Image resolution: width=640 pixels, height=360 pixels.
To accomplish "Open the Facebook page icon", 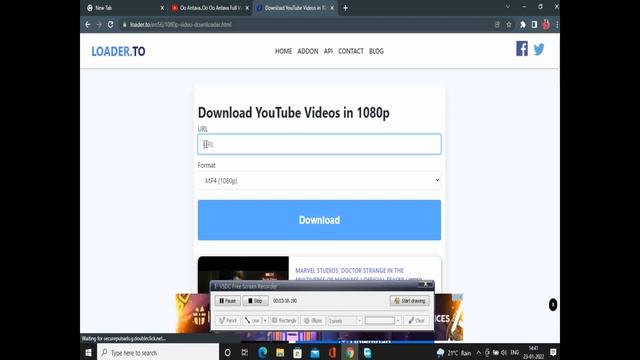I will (522, 49).
